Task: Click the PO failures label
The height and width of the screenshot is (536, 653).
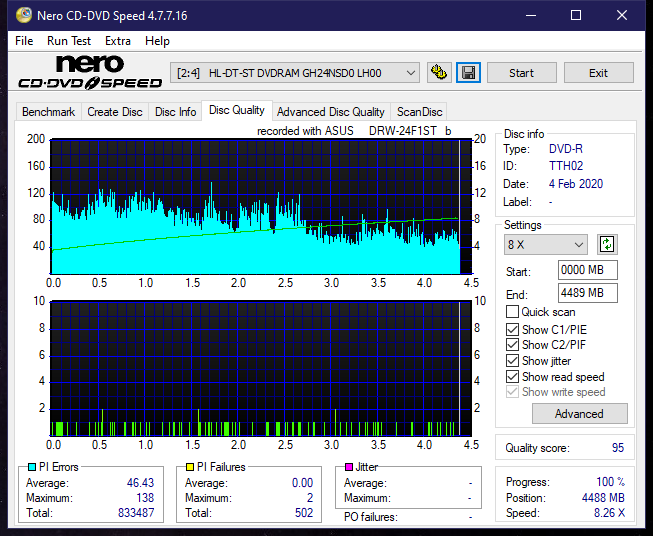Action: (371, 517)
